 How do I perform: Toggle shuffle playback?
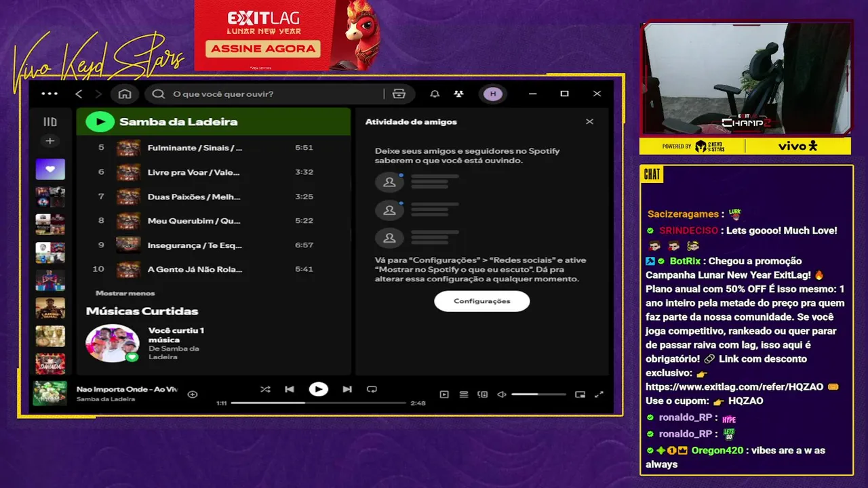coord(265,389)
